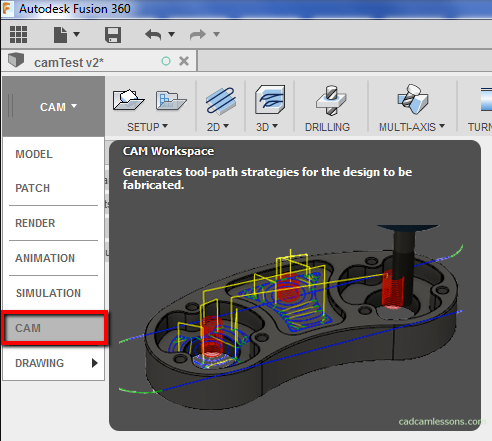Click the redo arrow icon
The image size is (492, 441).
tap(198, 35)
